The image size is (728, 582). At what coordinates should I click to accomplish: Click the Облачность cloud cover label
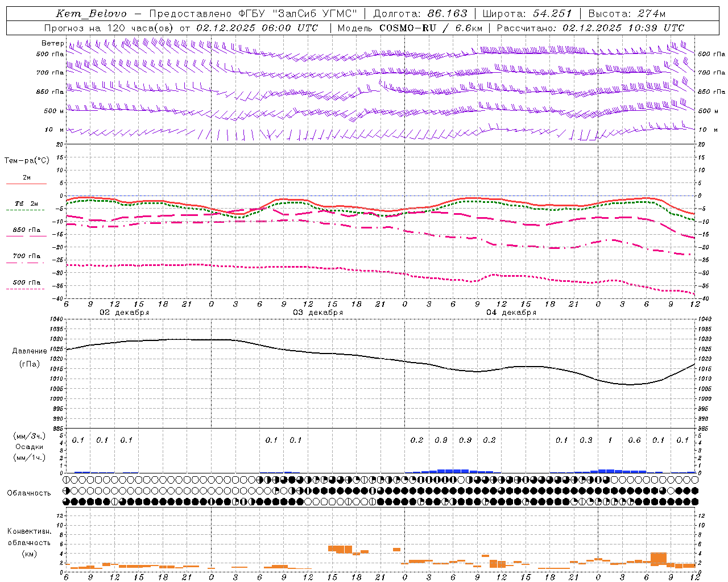pyautogui.click(x=29, y=493)
